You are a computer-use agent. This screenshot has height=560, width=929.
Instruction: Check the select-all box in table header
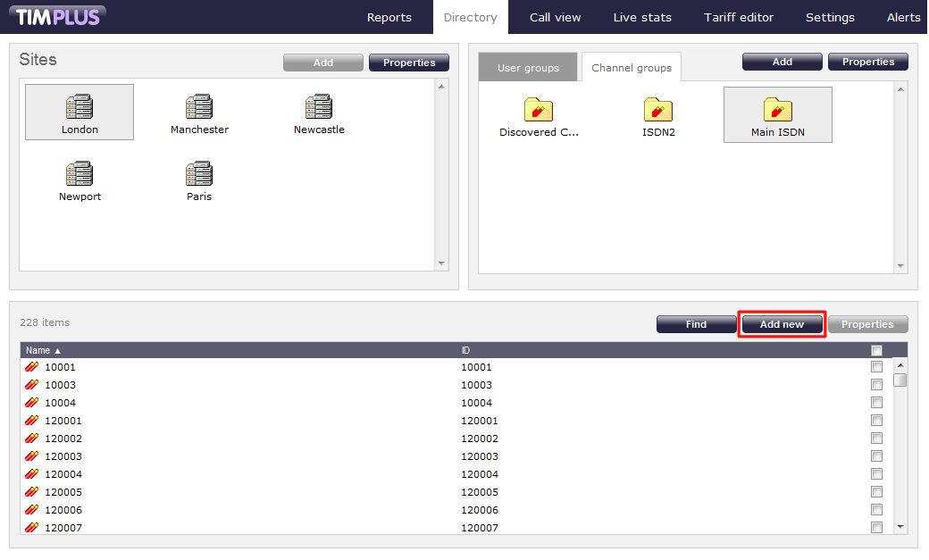(x=876, y=350)
